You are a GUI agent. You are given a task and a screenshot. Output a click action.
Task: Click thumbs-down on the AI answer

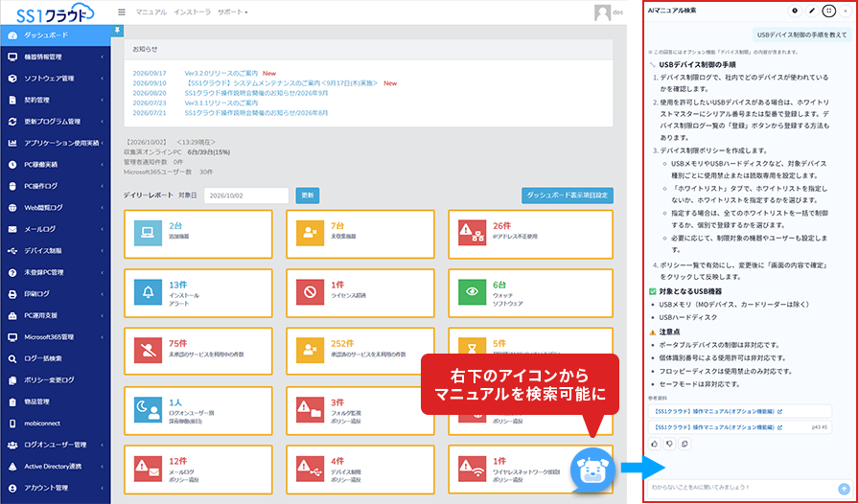tap(669, 444)
